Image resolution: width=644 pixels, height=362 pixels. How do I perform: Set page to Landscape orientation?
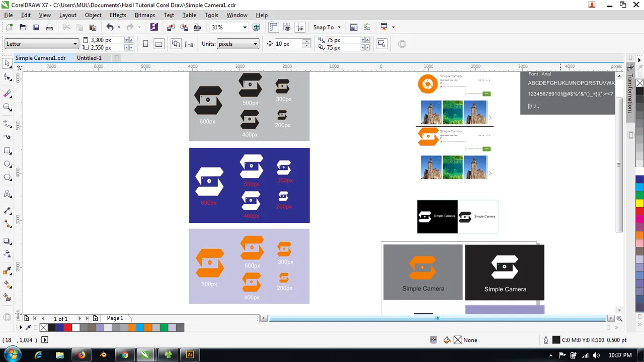pyautogui.click(x=158, y=44)
